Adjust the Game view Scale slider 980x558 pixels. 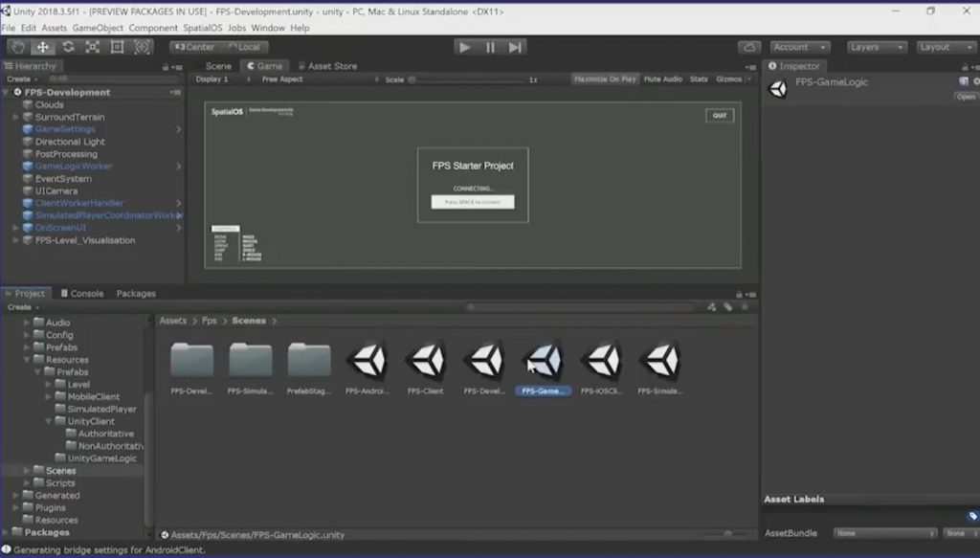point(466,80)
